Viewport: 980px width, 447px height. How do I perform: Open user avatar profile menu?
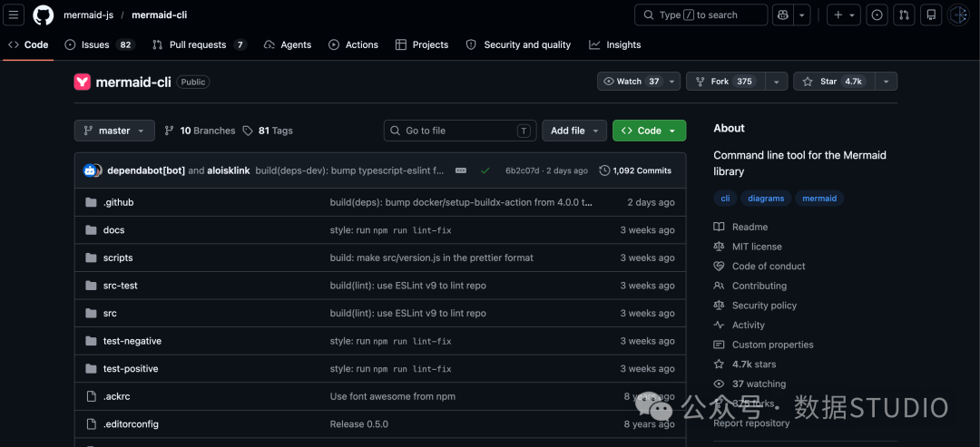[x=958, y=15]
